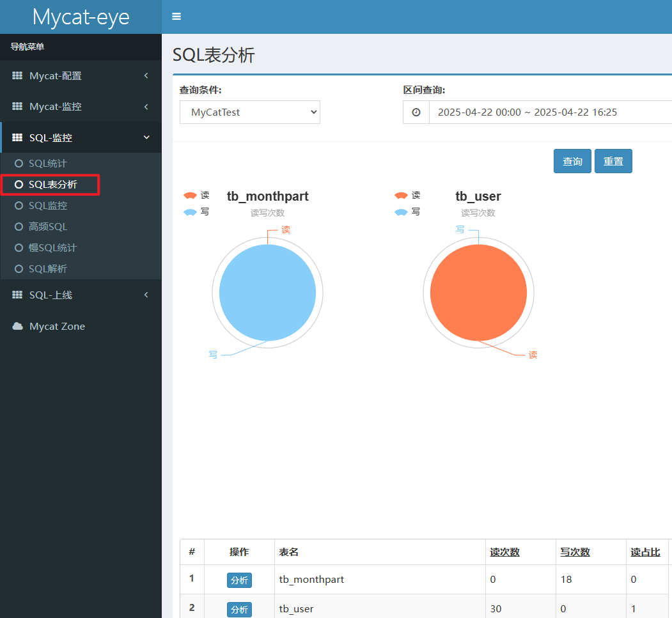Toggle the 写 legend for tb_monthpart chart

[196, 212]
